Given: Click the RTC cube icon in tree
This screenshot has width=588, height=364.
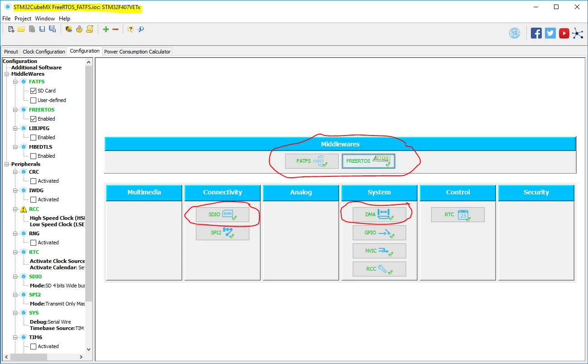Looking at the screenshot, I should tap(24, 252).
